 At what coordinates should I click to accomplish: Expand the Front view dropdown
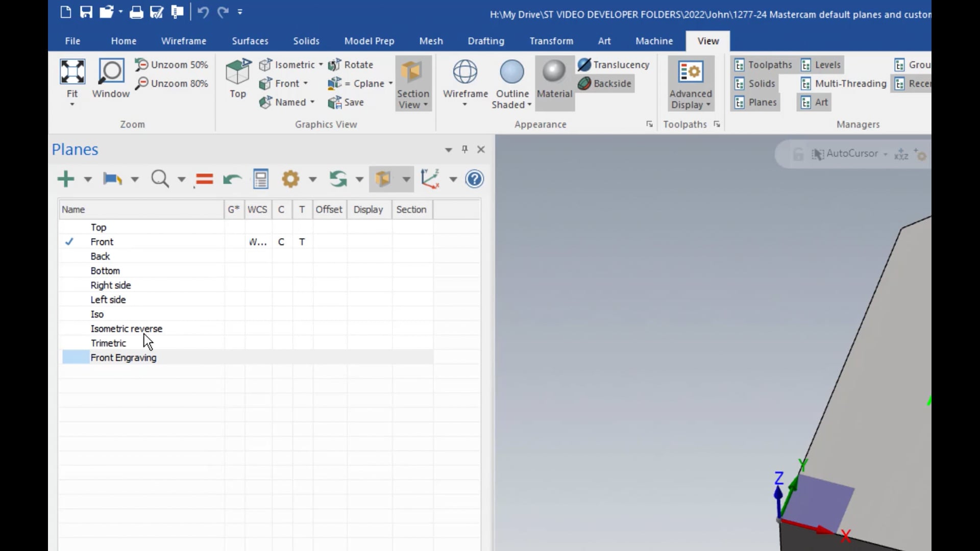point(306,83)
